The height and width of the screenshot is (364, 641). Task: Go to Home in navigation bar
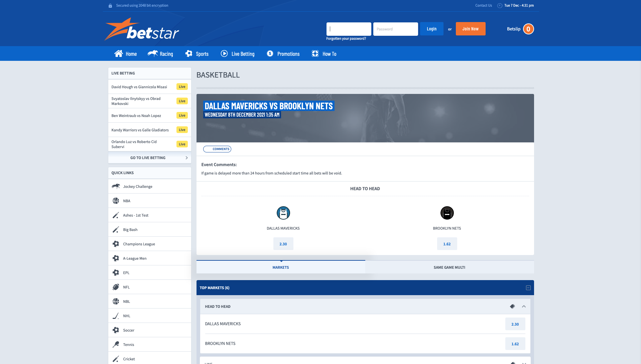[x=126, y=53]
